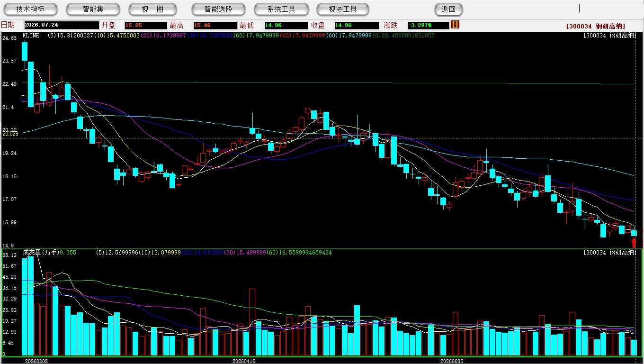The width and height of the screenshot is (644, 364).
Task: Click the 收盘 value field 14.96
Action: click(x=357, y=25)
